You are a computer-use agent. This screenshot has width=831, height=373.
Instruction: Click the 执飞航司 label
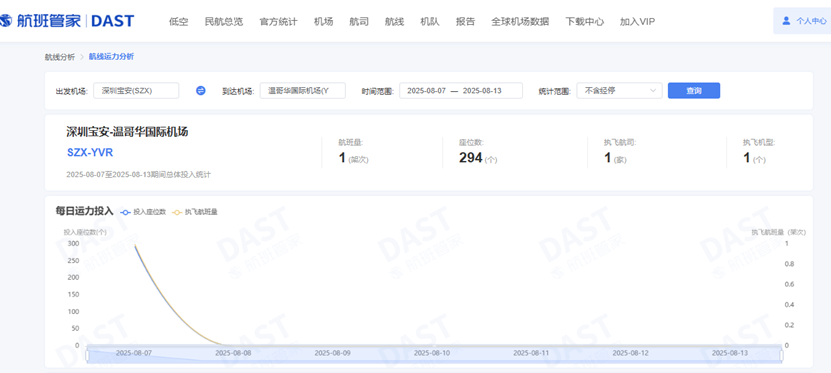pyautogui.click(x=620, y=142)
